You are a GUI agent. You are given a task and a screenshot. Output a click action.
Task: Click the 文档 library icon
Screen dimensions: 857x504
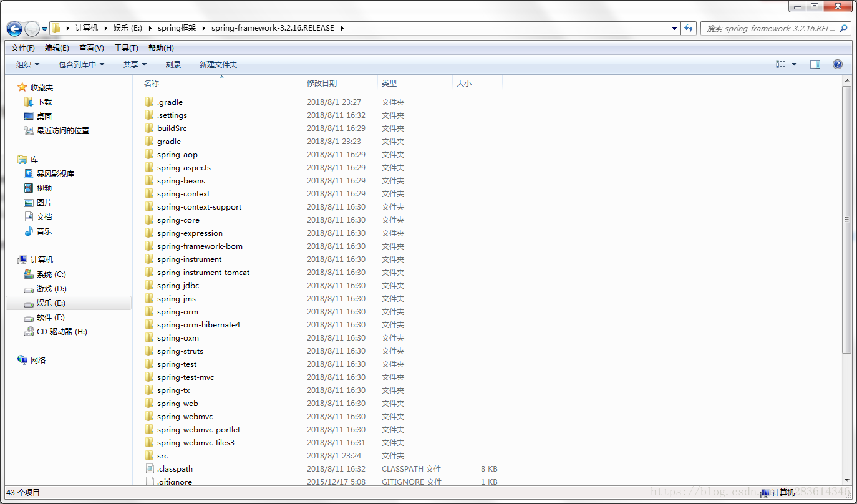click(x=29, y=216)
